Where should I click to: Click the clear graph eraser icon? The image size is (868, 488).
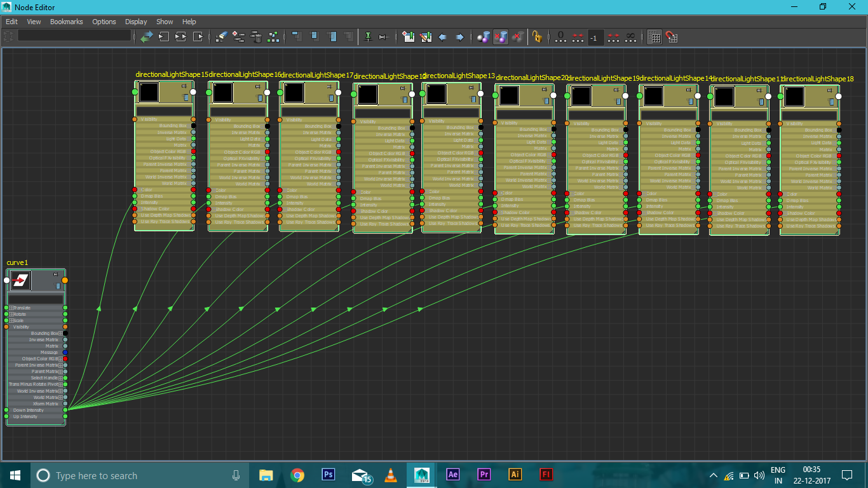(x=222, y=37)
